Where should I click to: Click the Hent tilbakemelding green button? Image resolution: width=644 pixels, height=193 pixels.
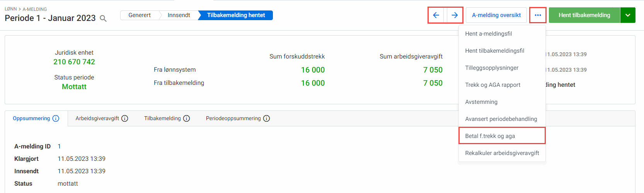584,15
